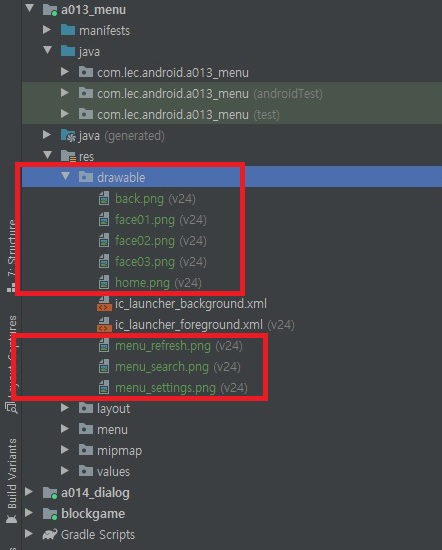Collapse the res folder arrow
This screenshot has width=442, height=550.
(48, 155)
